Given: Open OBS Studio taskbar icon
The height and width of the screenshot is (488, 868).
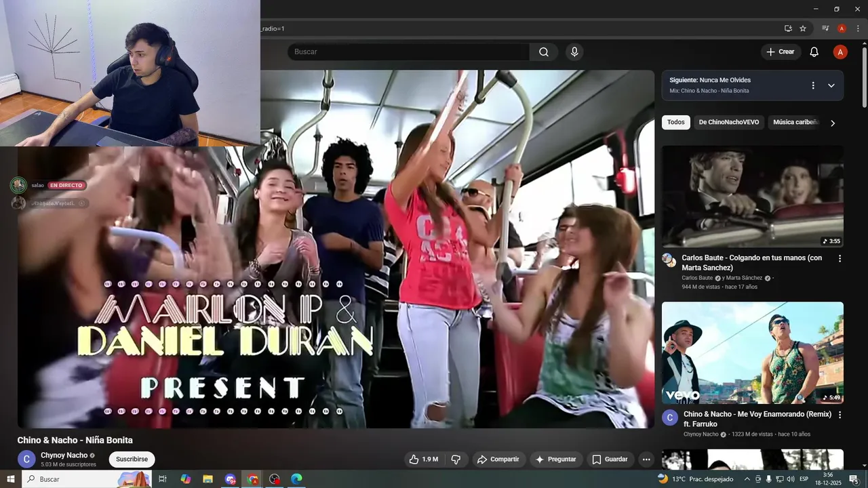Looking at the screenshot, I should (x=275, y=479).
